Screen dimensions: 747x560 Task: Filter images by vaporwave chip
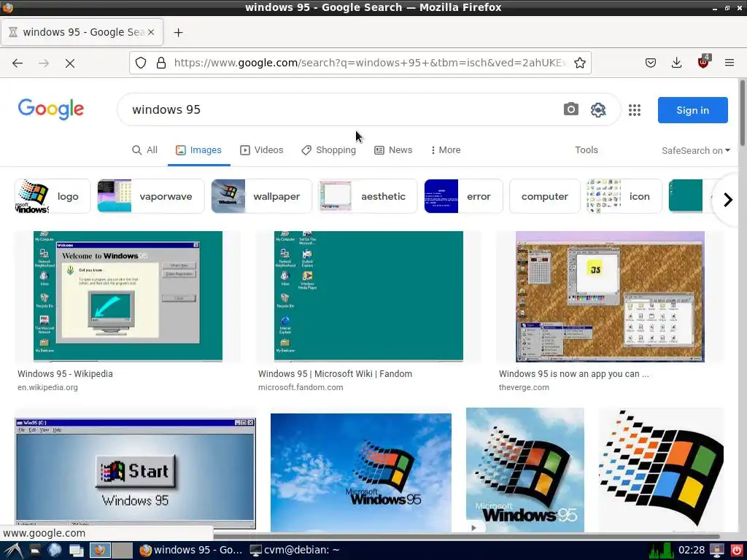pos(151,196)
